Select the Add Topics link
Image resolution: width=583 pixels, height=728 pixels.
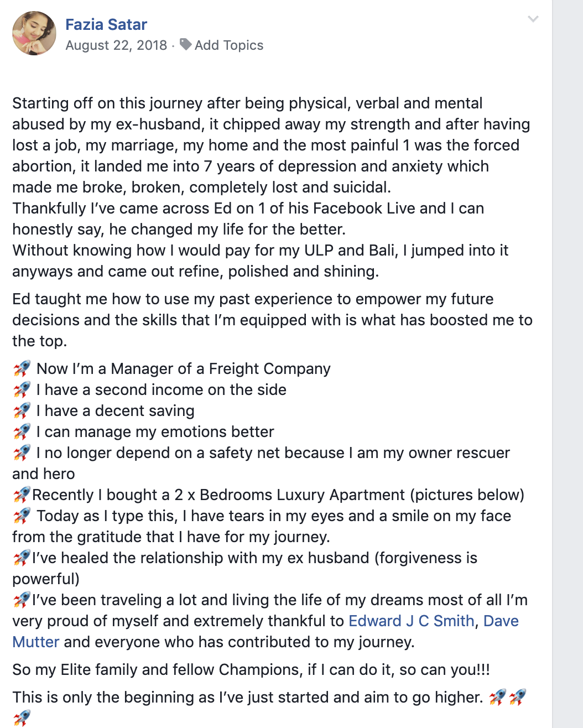[x=229, y=45]
